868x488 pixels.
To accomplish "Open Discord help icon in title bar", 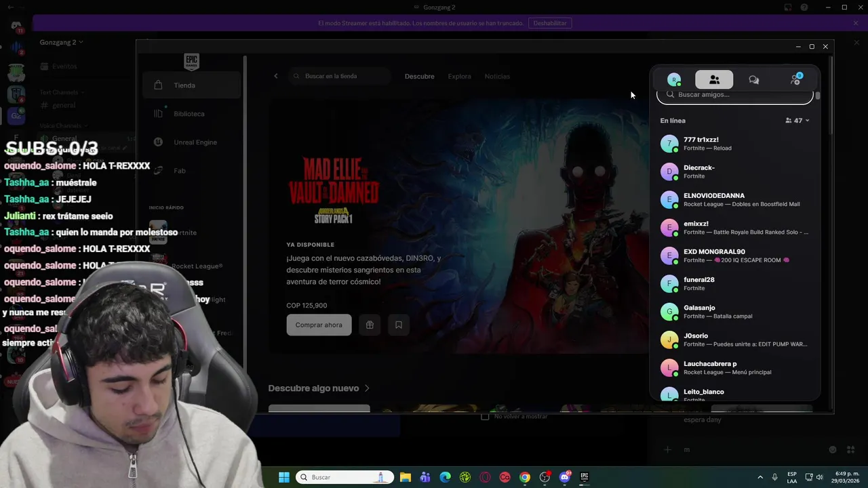I will click(804, 7).
